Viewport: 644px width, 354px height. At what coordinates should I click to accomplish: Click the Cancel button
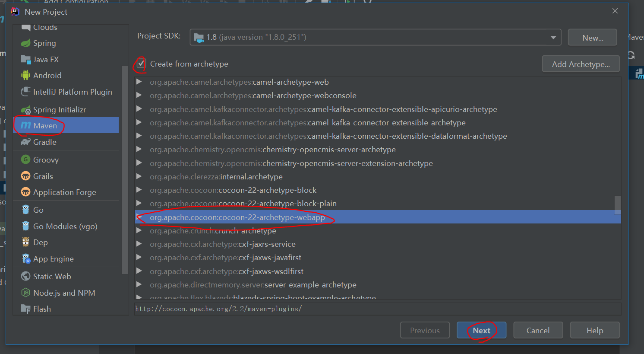click(538, 330)
